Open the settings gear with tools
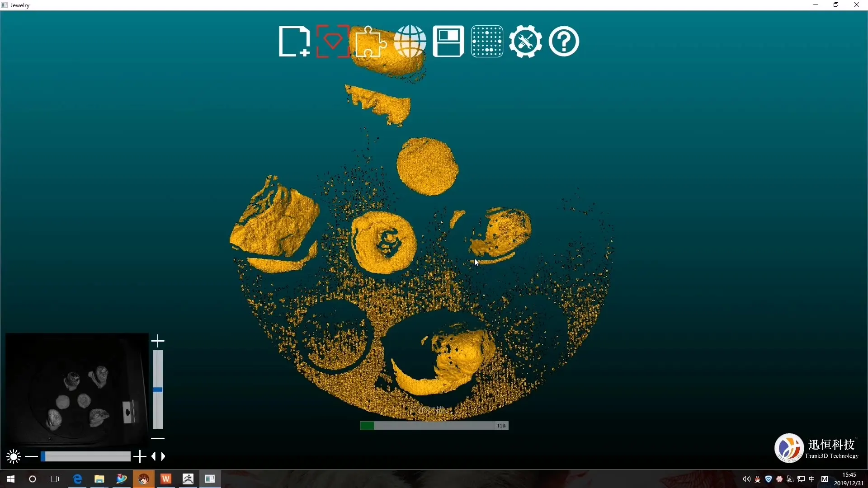Image resolution: width=868 pixels, height=488 pixels. 525,42
